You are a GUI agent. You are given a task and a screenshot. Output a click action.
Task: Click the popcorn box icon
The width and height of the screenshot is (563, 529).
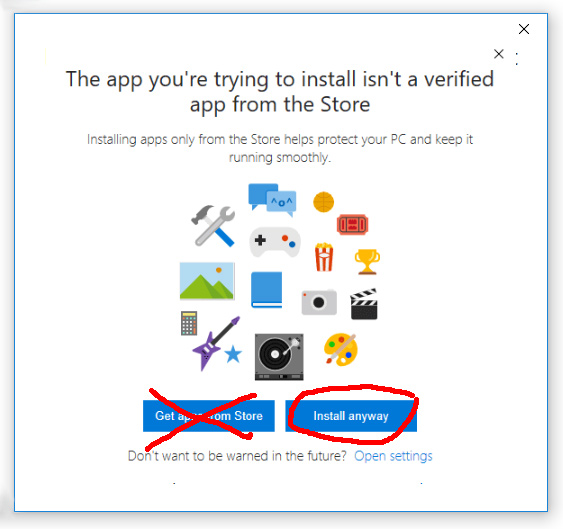click(x=324, y=257)
